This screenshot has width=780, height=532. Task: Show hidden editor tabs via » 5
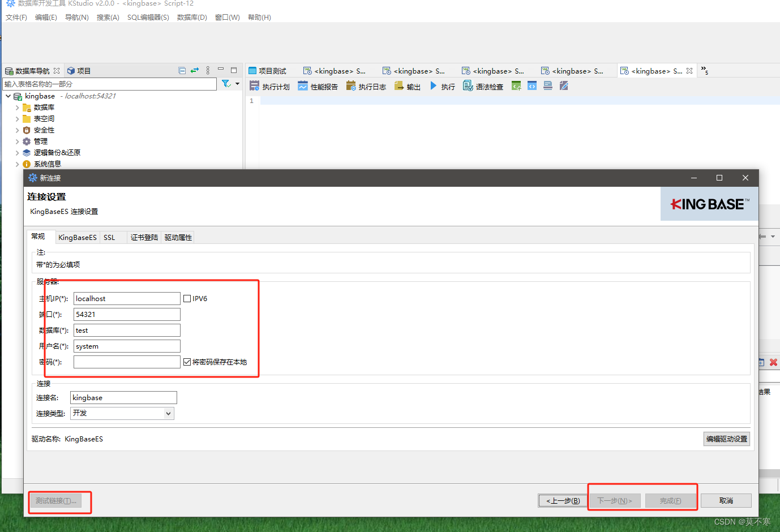(x=705, y=71)
